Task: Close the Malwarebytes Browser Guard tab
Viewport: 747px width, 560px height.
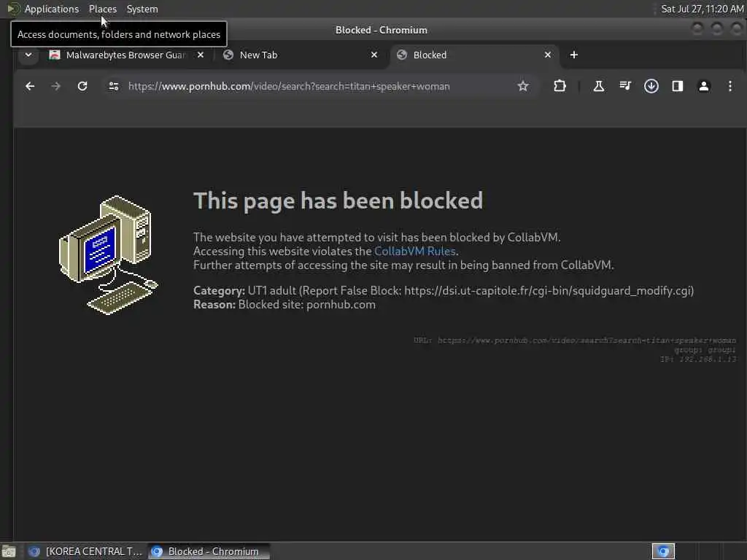Action: pos(201,55)
